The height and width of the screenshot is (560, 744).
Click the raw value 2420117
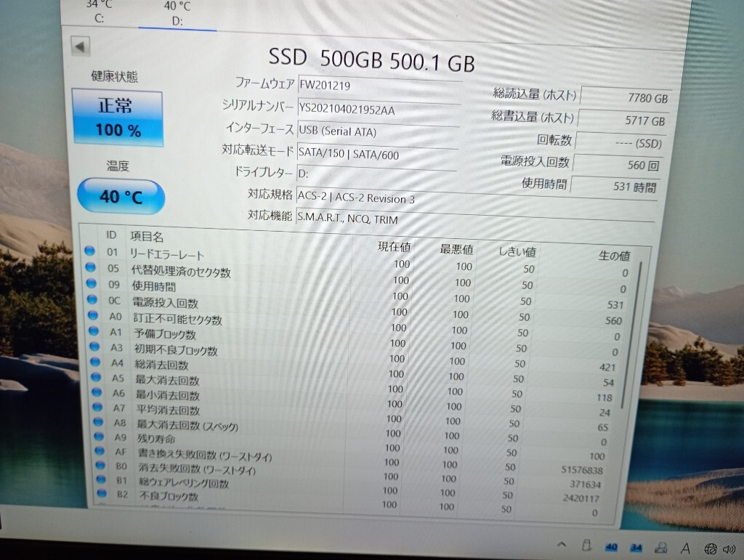click(x=581, y=498)
